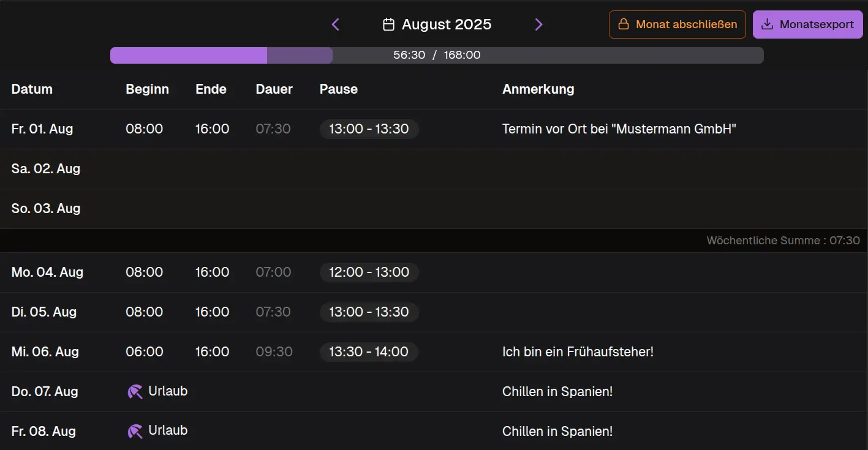Click the download icon in Monatsexport

[x=767, y=24]
